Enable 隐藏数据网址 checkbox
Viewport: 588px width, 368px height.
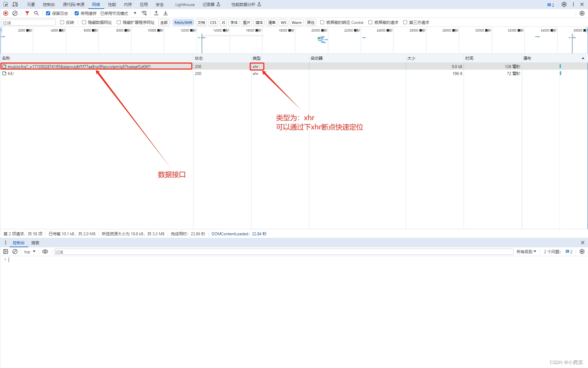(84, 22)
